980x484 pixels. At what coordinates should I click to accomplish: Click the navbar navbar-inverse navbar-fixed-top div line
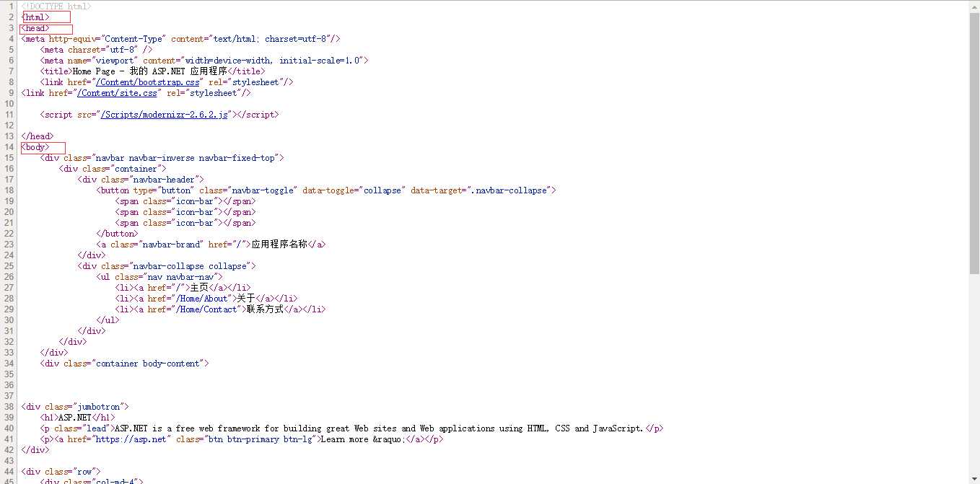(162, 158)
